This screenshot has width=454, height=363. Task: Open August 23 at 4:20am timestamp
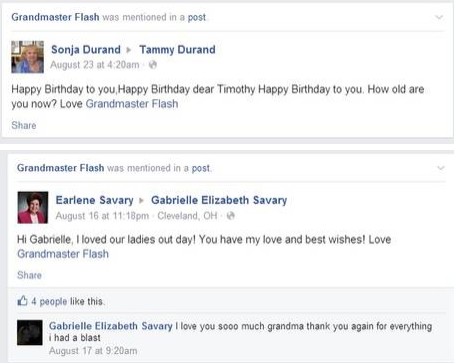click(x=95, y=65)
